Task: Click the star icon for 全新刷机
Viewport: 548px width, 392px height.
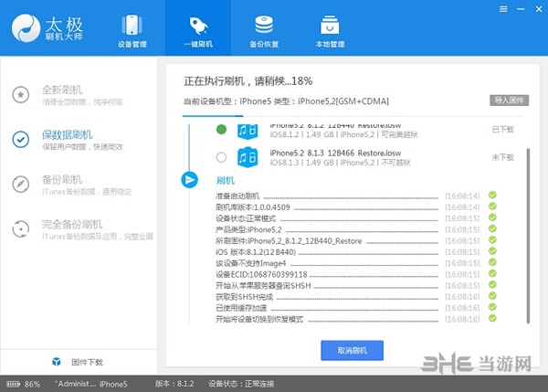Action: [21, 94]
